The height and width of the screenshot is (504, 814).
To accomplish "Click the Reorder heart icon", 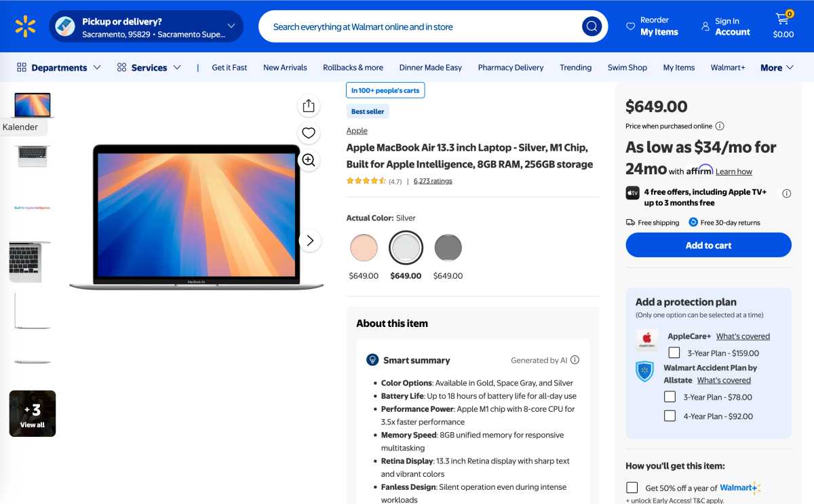I will coord(630,26).
